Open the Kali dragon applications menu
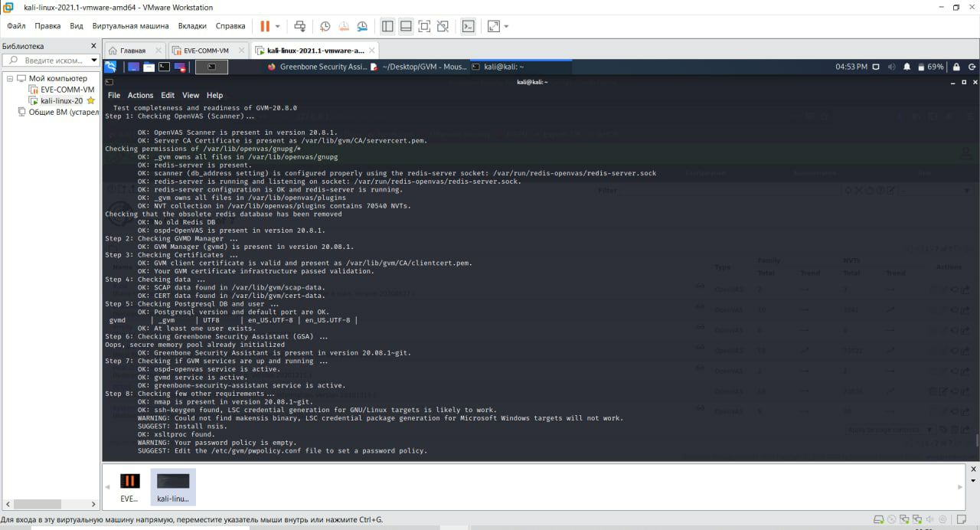This screenshot has height=530, width=980. coord(110,67)
